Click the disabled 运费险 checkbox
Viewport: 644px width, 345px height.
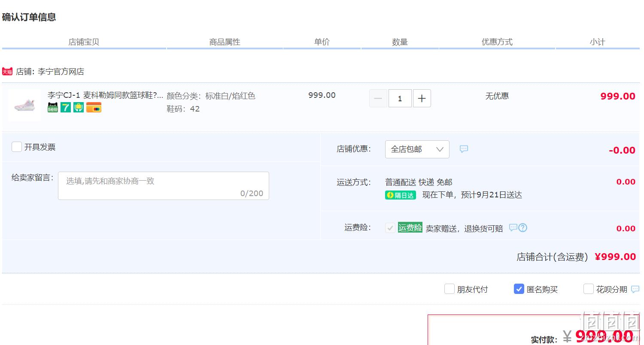(x=390, y=228)
